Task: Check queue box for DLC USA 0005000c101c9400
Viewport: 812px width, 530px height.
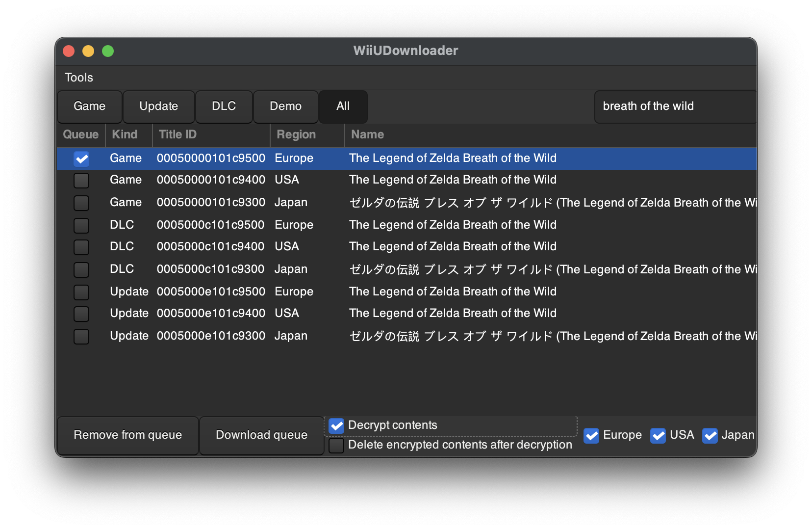Action: pos(81,247)
